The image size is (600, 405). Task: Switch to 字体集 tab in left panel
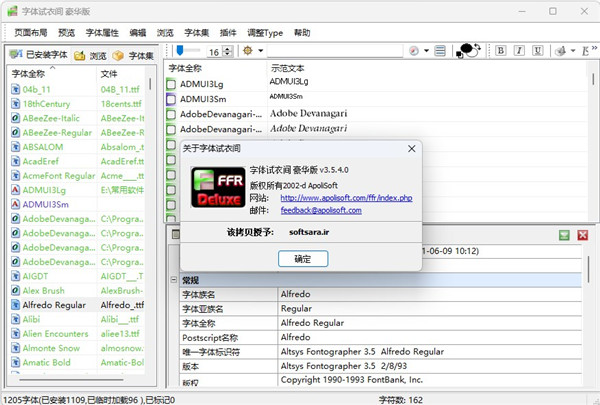[134, 56]
